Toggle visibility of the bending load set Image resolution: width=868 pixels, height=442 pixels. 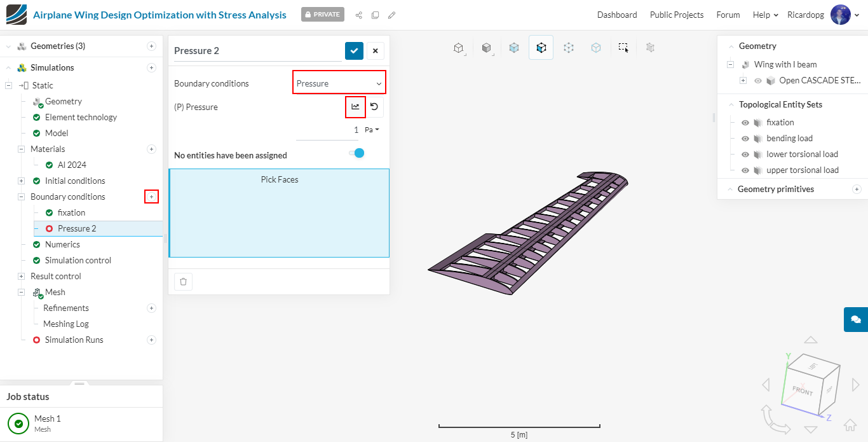click(745, 139)
